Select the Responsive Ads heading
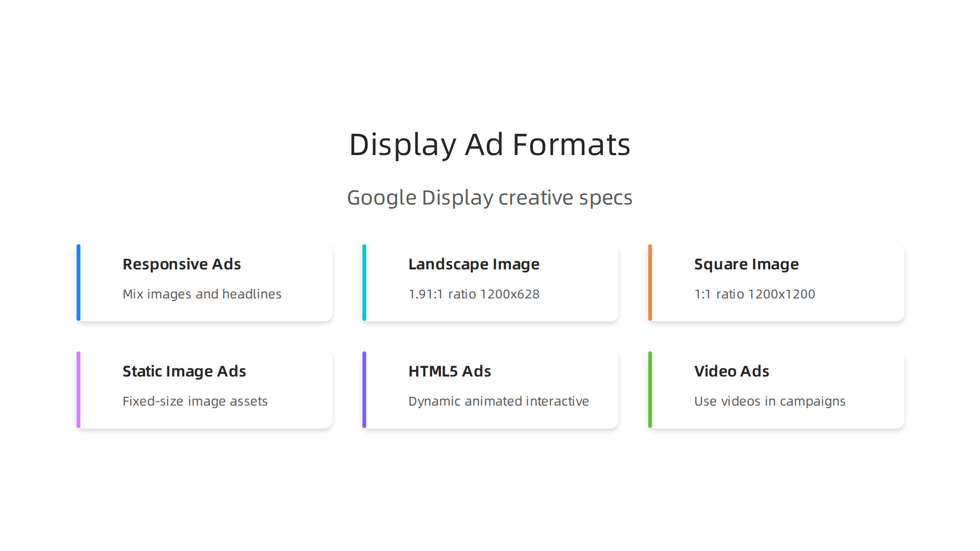 point(182,264)
